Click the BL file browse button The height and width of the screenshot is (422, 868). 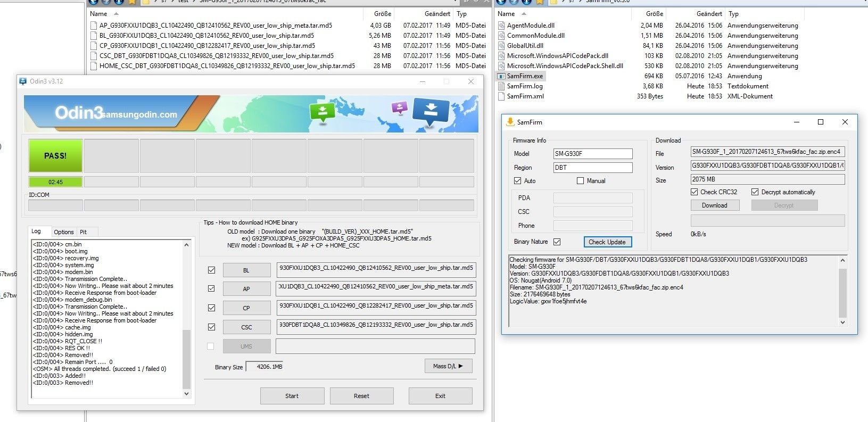246,270
